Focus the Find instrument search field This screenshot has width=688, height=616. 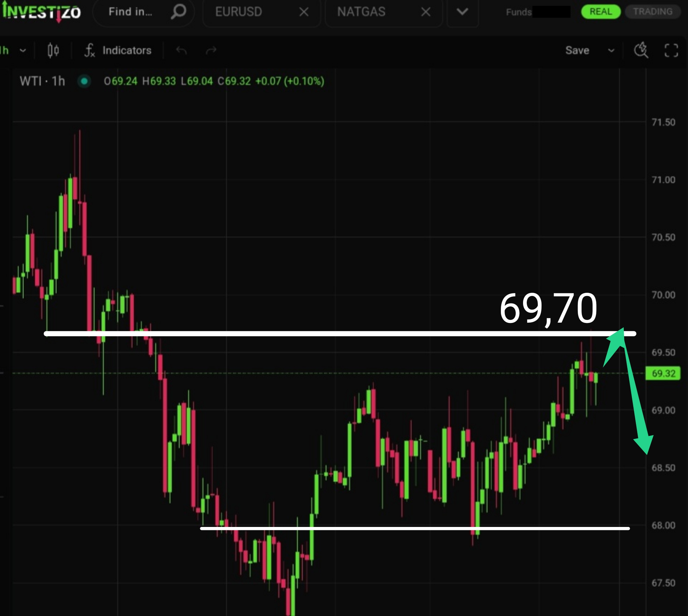point(143,12)
